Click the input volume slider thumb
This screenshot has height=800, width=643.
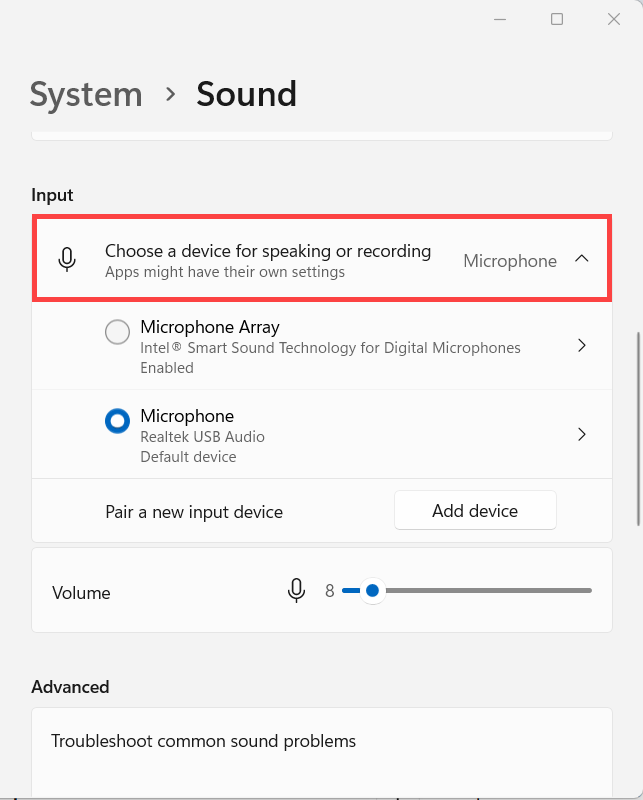click(x=372, y=591)
